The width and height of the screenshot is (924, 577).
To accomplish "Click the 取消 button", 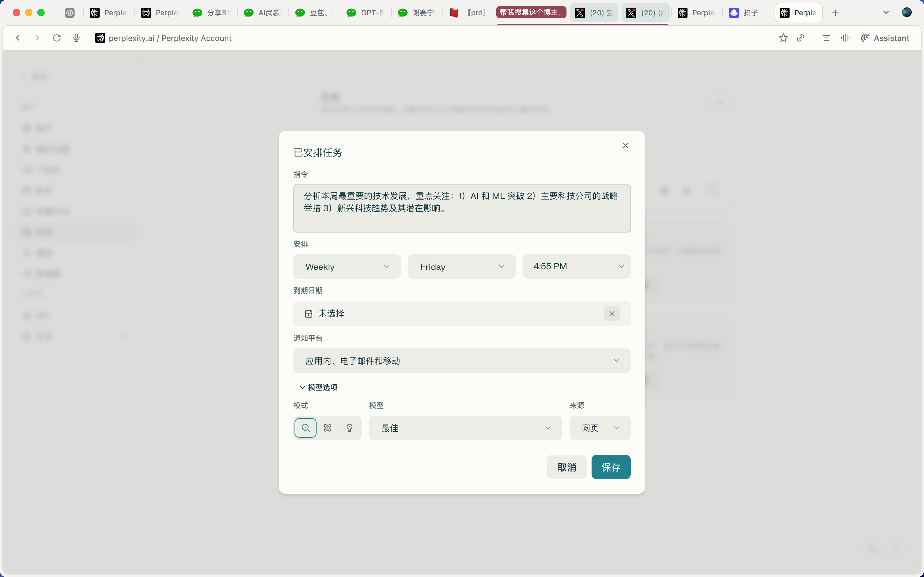I will click(x=566, y=467).
